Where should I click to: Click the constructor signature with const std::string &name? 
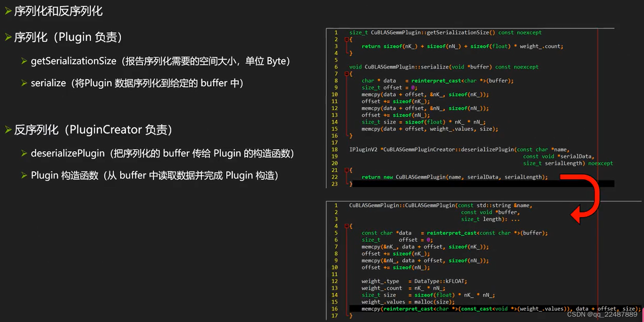[x=441, y=205]
